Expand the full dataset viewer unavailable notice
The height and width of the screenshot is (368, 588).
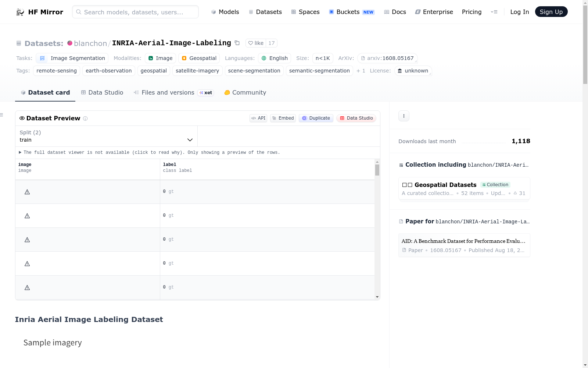[150, 152]
